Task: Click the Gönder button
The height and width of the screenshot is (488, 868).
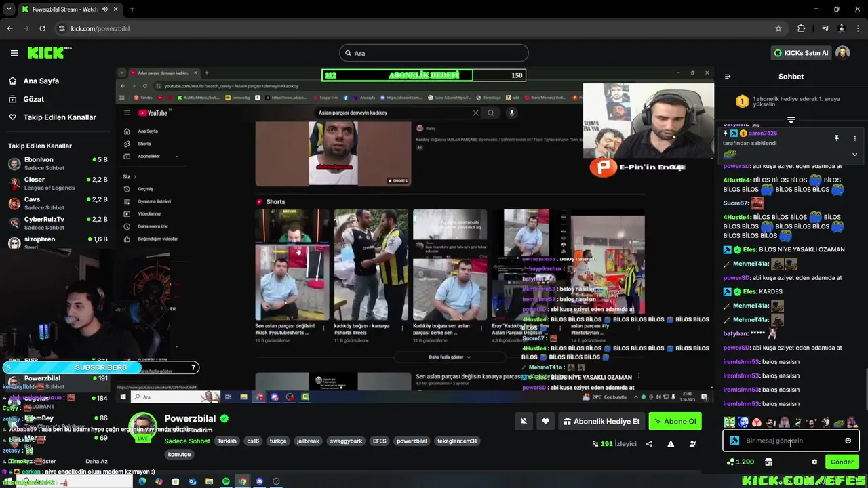Action: (842, 462)
